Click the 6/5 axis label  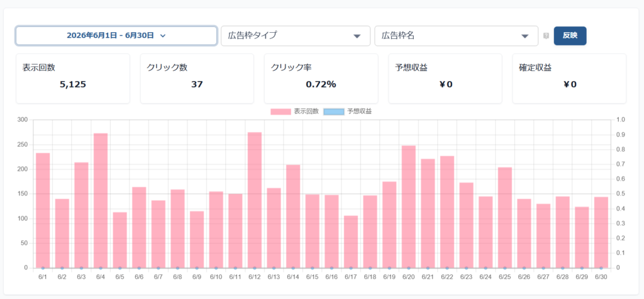(x=120, y=277)
